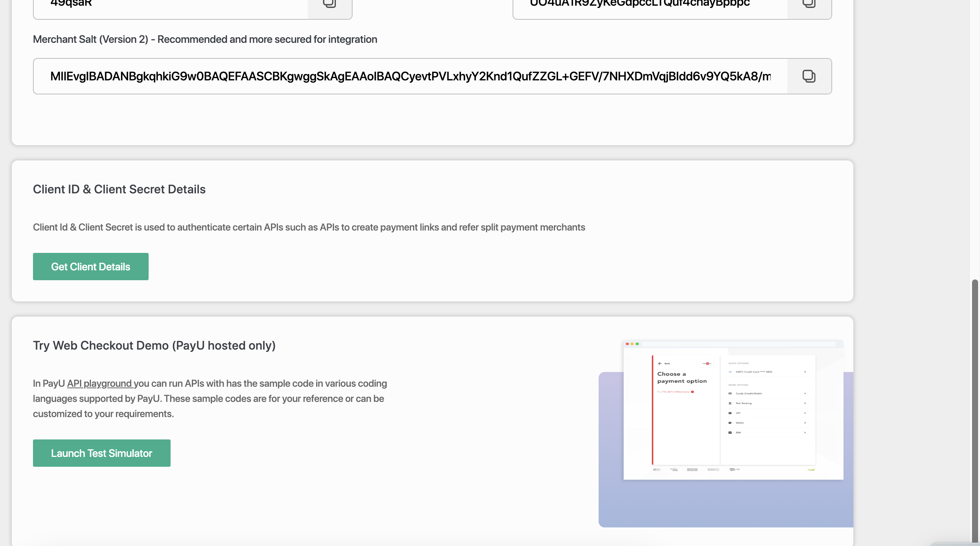The image size is (980, 546).
Task: Click 'Try Web Checkout Demo' heading
Action: pyautogui.click(x=154, y=345)
